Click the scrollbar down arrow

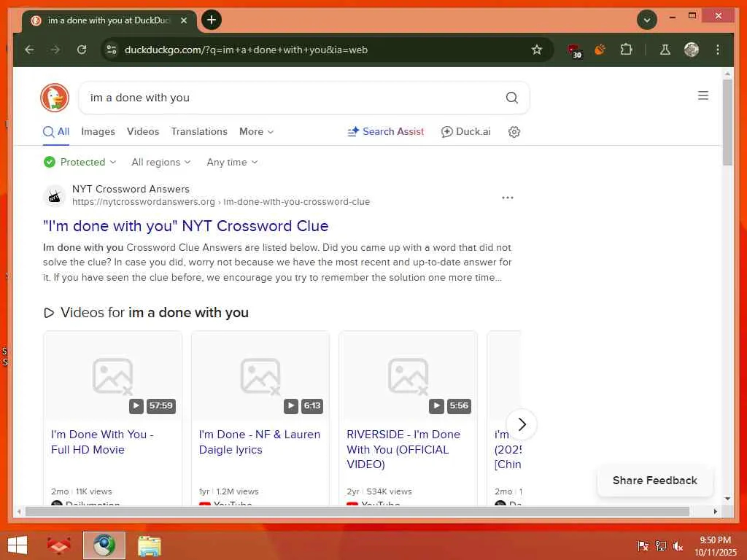point(727,499)
